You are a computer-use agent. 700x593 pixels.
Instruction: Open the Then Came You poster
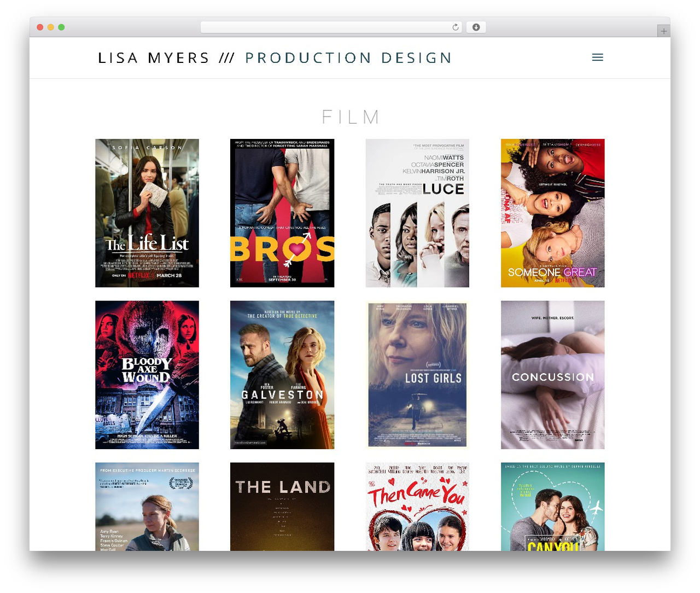417,507
